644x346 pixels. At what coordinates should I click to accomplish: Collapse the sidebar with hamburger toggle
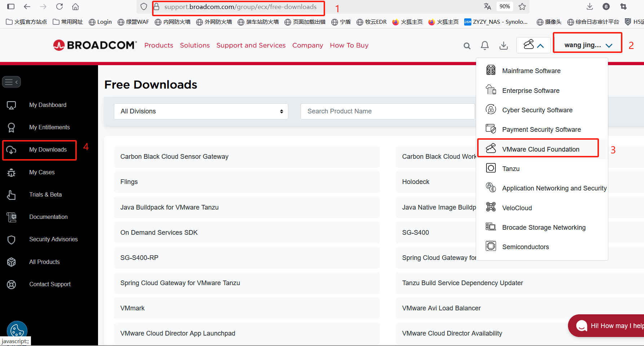coord(12,82)
